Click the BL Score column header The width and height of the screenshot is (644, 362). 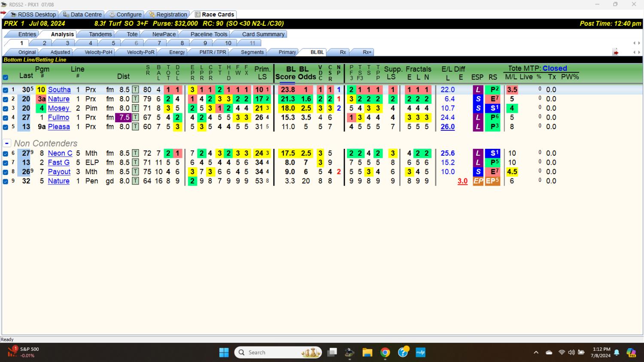point(285,73)
